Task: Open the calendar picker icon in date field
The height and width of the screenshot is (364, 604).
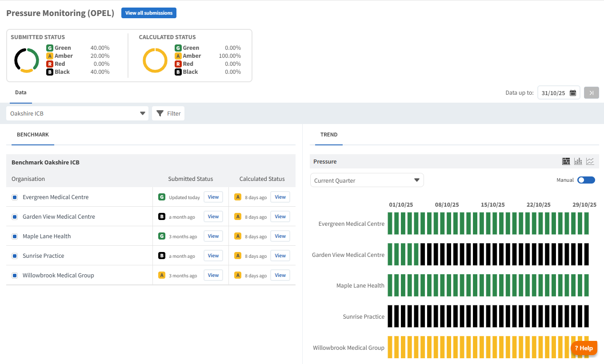Action: point(573,93)
